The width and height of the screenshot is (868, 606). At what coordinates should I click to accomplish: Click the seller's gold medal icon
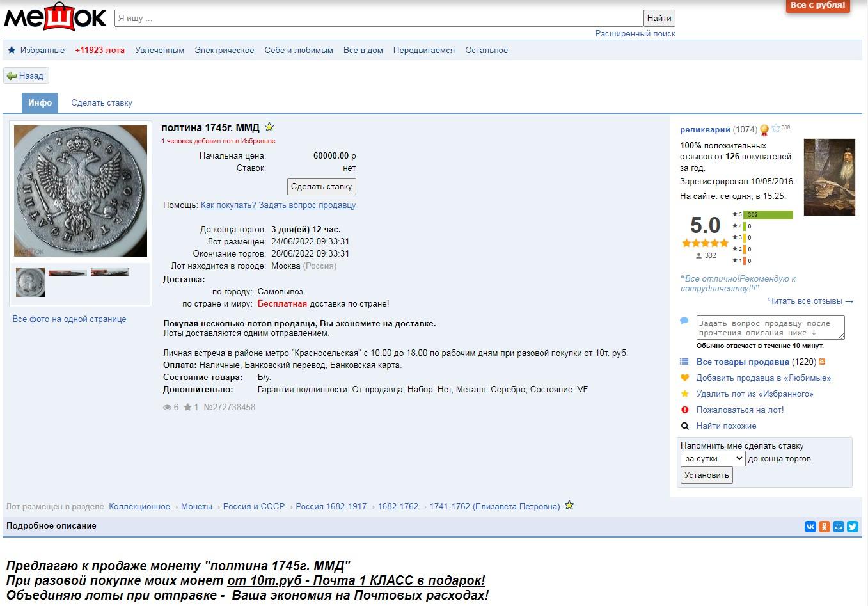(x=764, y=131)
